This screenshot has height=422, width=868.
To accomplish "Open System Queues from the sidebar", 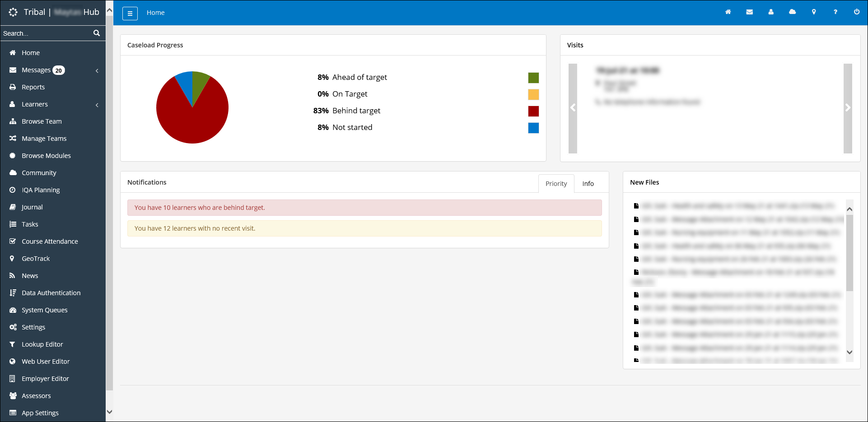I will click(x=45, y=310).
